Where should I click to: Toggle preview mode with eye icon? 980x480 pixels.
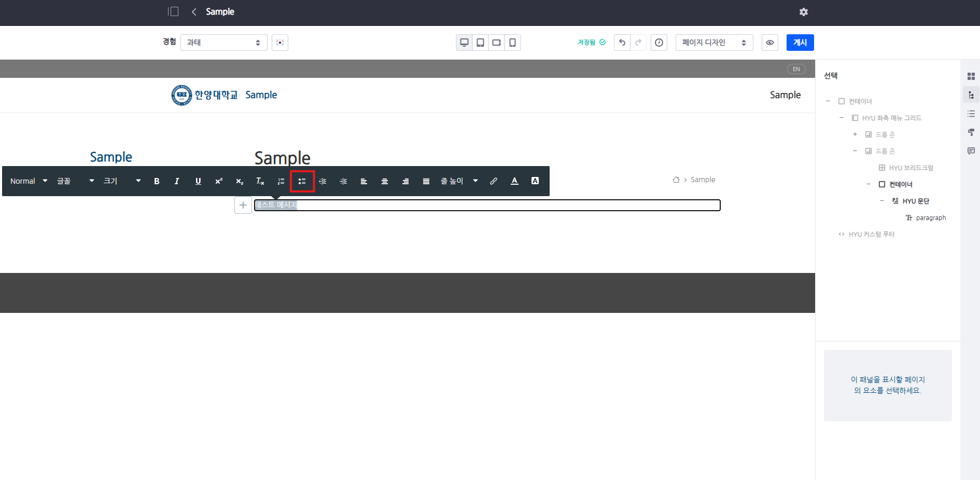(770, 43)
